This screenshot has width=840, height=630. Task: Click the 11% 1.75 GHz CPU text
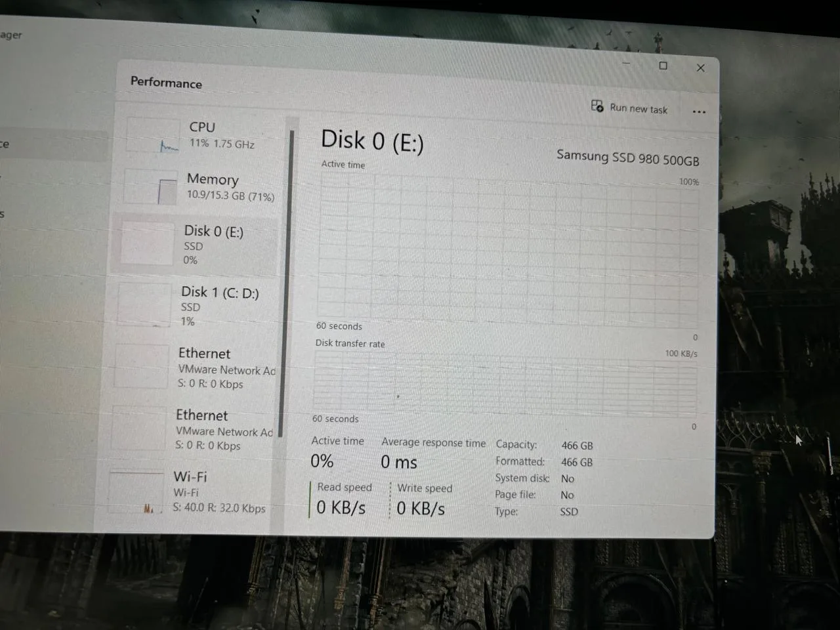click(x=222, y=144)
